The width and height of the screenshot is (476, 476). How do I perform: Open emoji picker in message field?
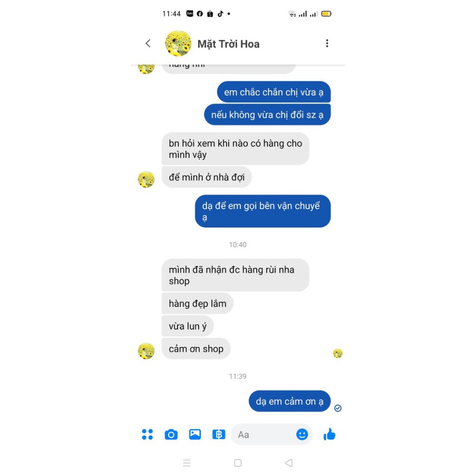(302, 435)
